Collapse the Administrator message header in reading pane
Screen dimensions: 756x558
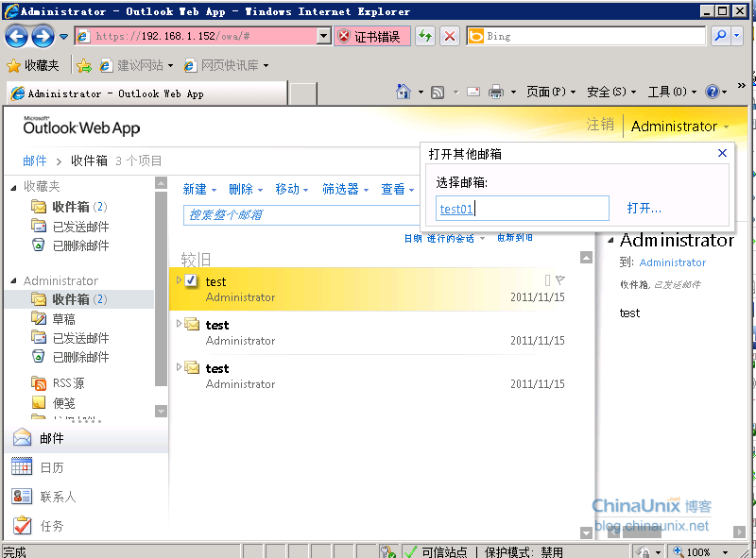coord(610,241)
